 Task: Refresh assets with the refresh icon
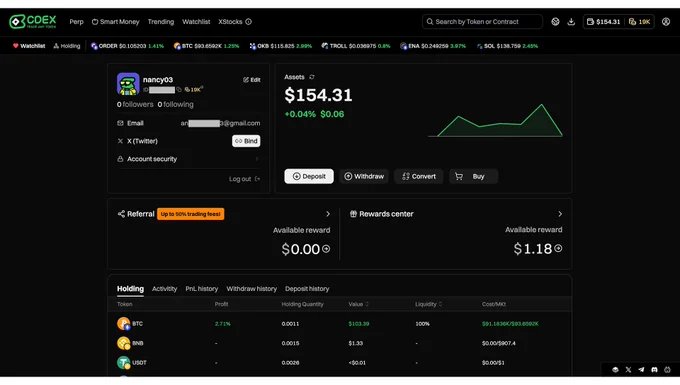[312, 77]
